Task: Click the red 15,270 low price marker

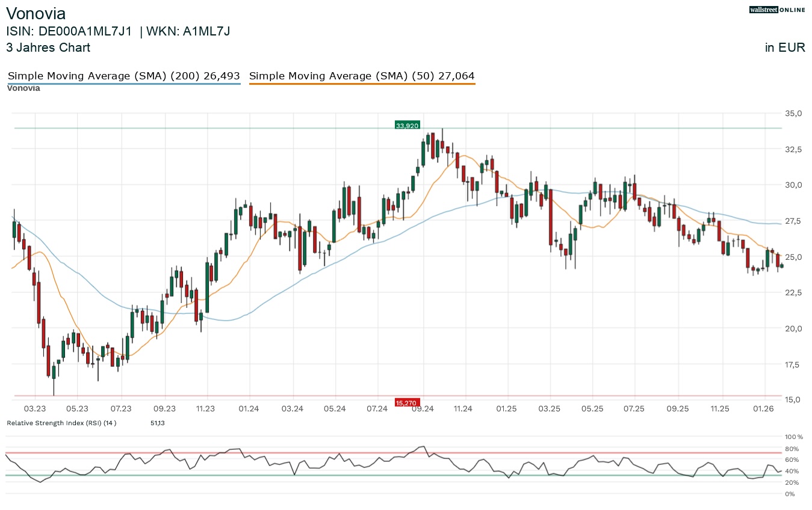Action: click(x=407, y=402)
